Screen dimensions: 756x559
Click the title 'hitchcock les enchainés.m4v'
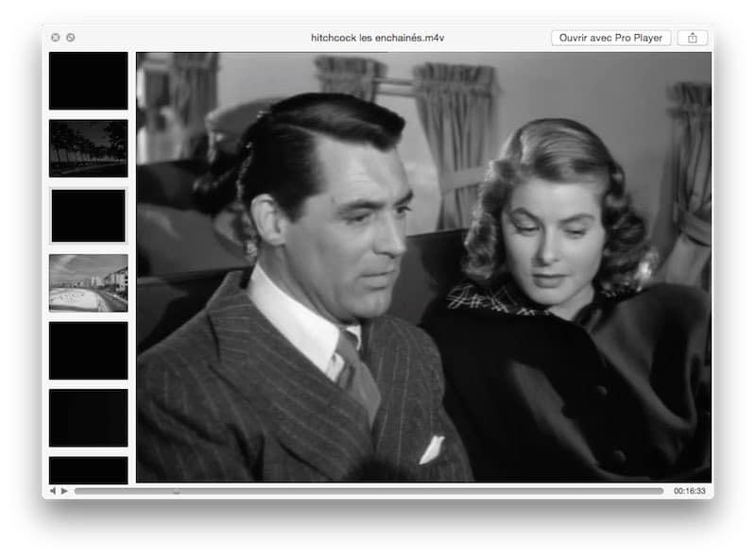click(x=377, y=38)
